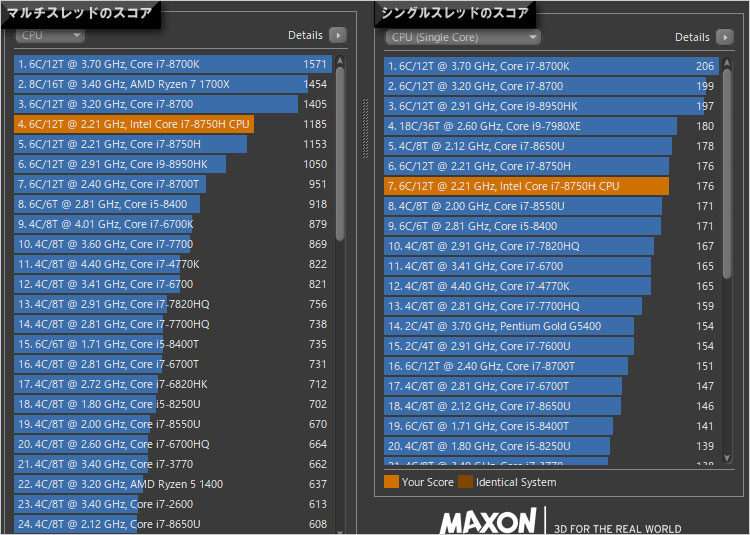Select multi-thread row Core i5-8250U score 702
The image size is (750, 535).
tap(173, 404)
